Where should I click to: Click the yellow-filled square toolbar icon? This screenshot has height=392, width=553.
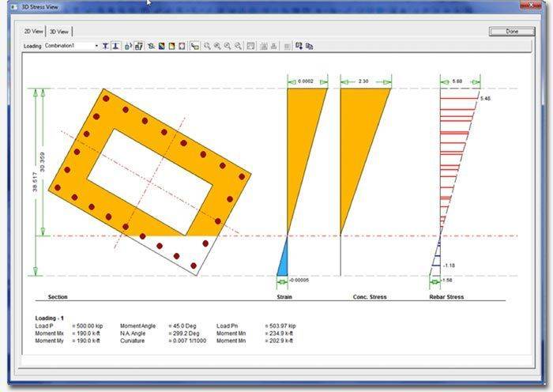pos(171,46)
